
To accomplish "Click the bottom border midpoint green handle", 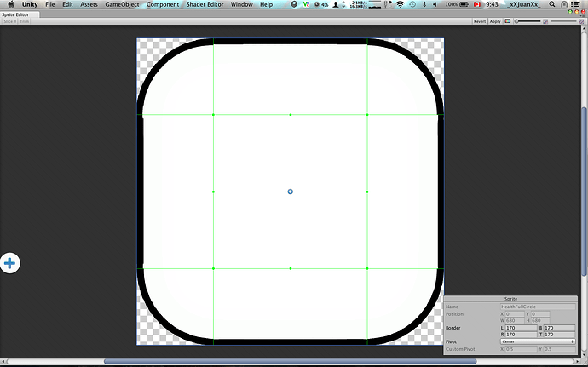I will (291, 268).
